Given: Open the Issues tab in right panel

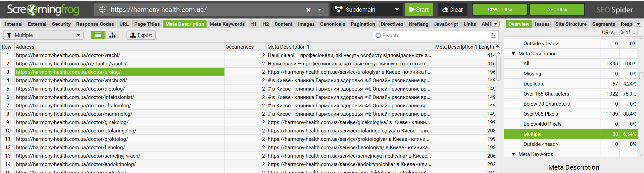Looking at the screenshot, I should [x=542, y=24].
